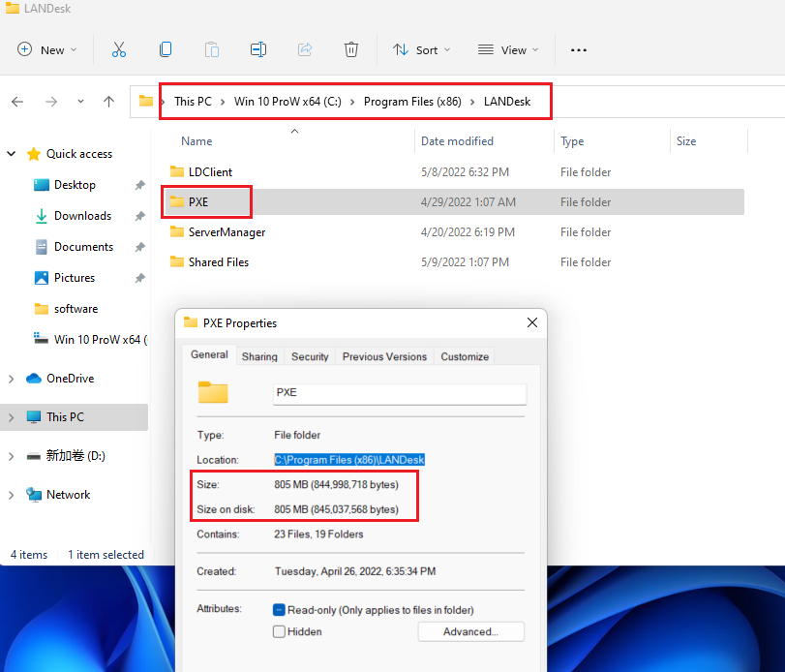Click the Back navigation arrow
Image resolution: width=785 pixels, height=672 pixels.
[17, 102]
